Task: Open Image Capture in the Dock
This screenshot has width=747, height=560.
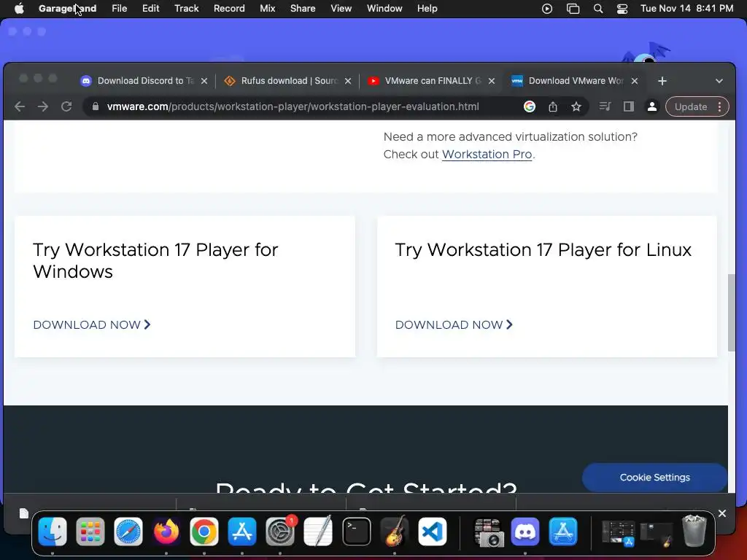Action: (488, 532)
